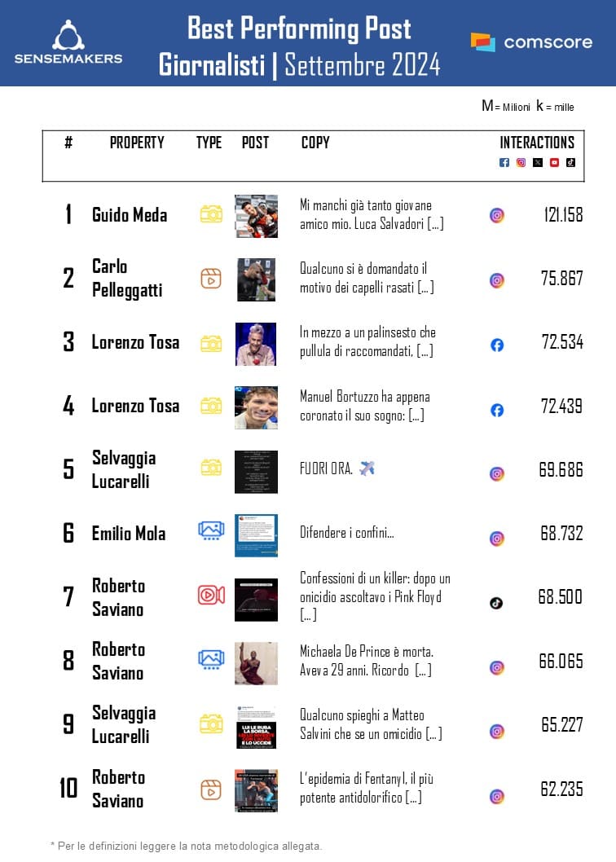Open the post thumbnail in row 4
This screenshot has width=616, height=862.
256,407
